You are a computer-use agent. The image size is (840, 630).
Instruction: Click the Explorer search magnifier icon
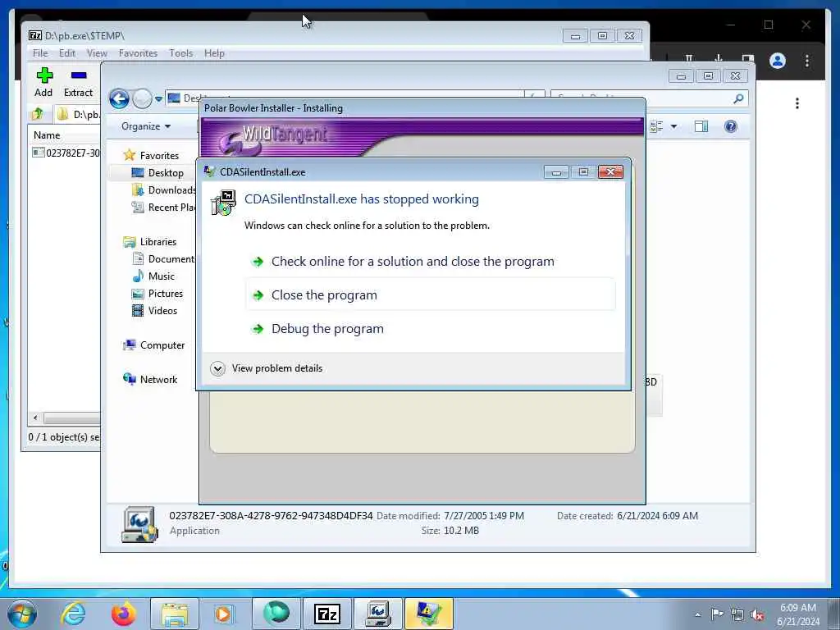click(x=739, y=98)
